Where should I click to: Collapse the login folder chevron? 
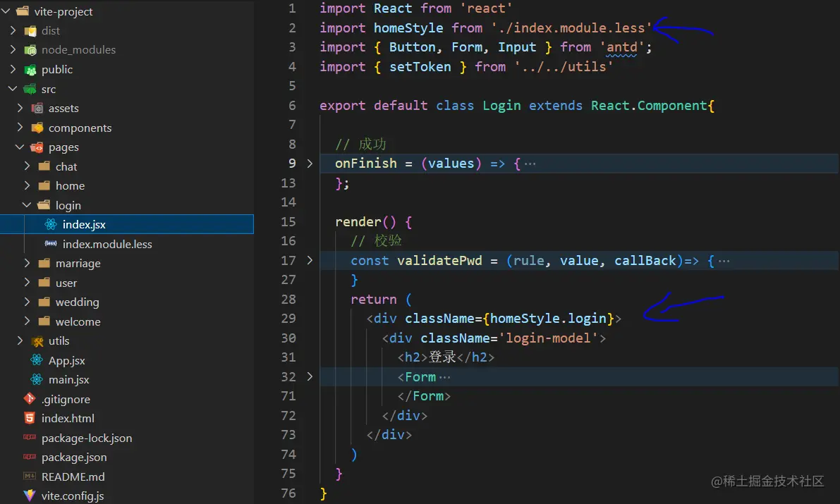tap(27, 205)
